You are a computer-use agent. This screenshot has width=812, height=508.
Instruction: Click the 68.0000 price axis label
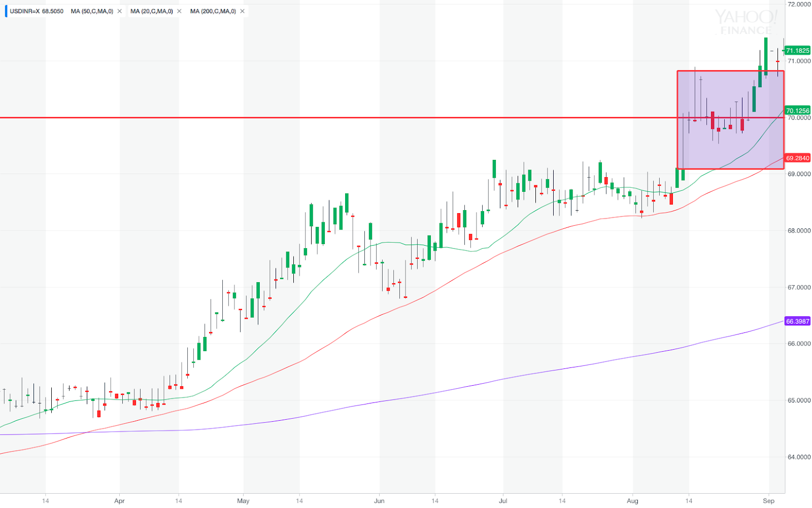[x=799, y=231]
